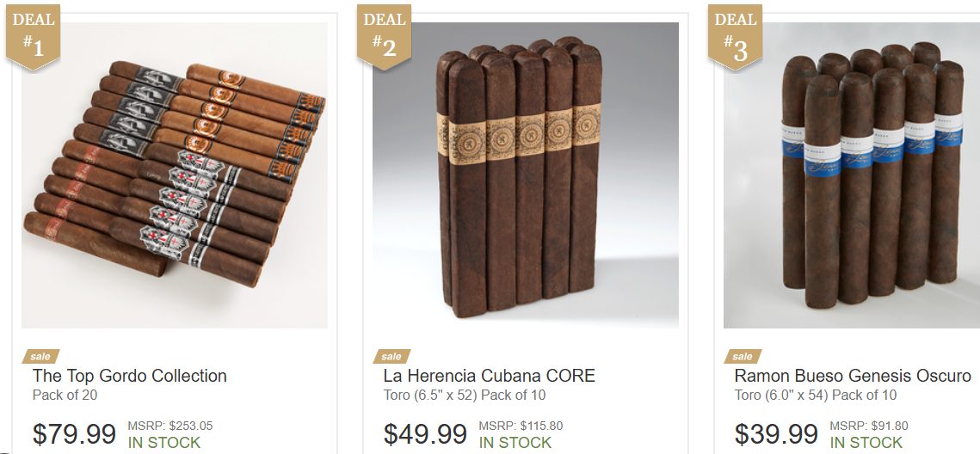Click the $39.99 price

click(776, 434)
